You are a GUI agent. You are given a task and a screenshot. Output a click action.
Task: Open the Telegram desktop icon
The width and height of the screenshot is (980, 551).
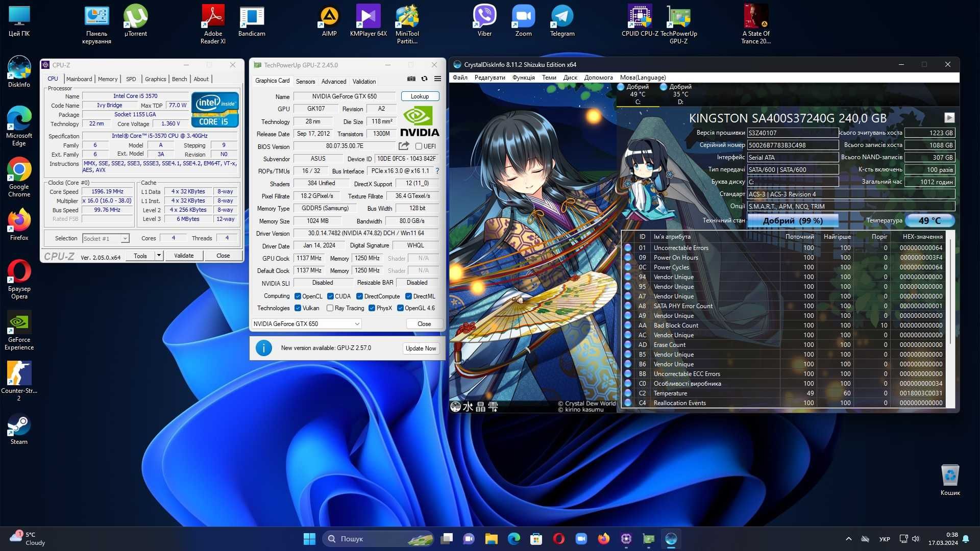coord(562,21)
